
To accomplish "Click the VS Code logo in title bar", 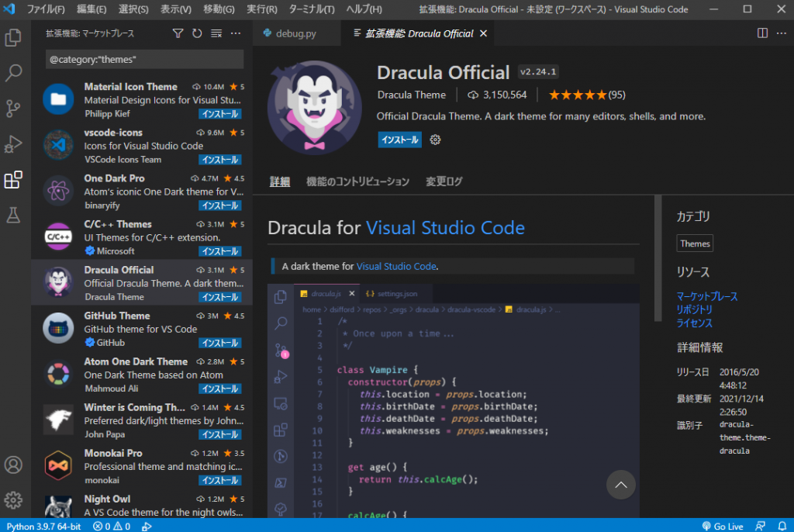I will (9, 9).
